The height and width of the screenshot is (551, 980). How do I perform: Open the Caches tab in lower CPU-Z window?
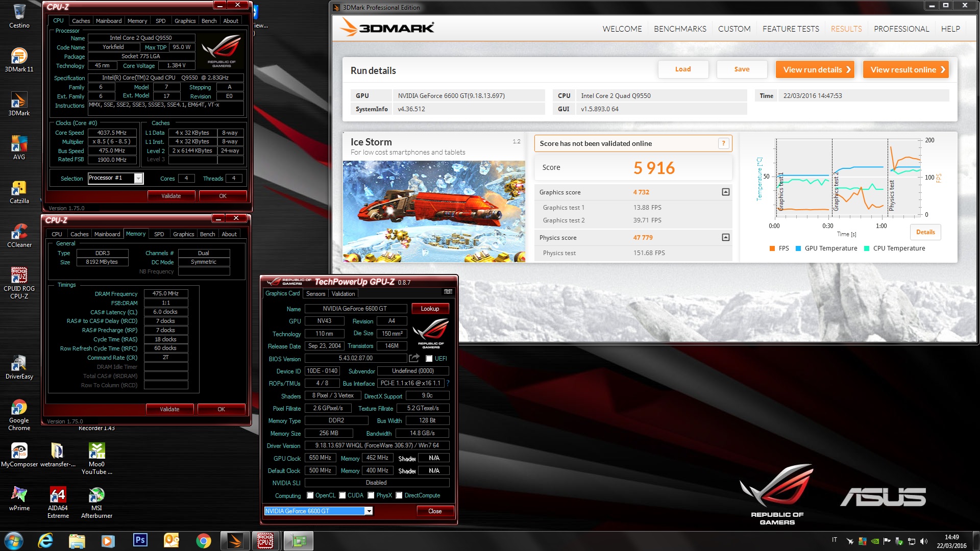[79, 234]
